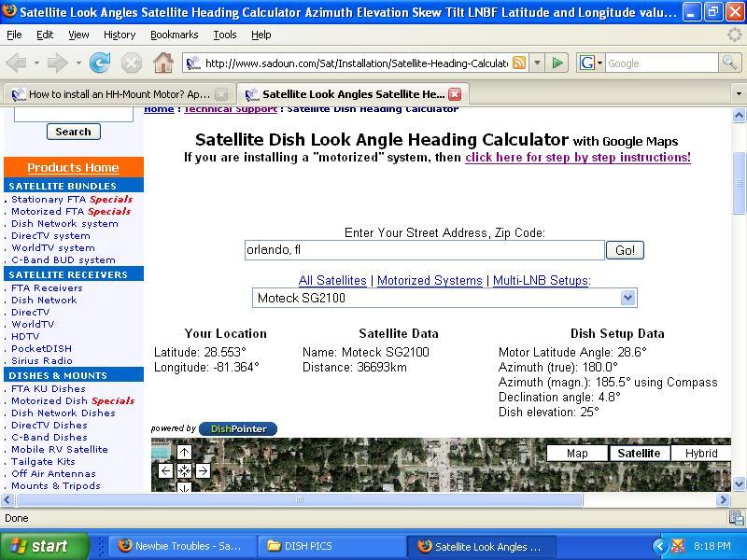Click the RSS feed icon in address bar

click(x=519, y=63)
